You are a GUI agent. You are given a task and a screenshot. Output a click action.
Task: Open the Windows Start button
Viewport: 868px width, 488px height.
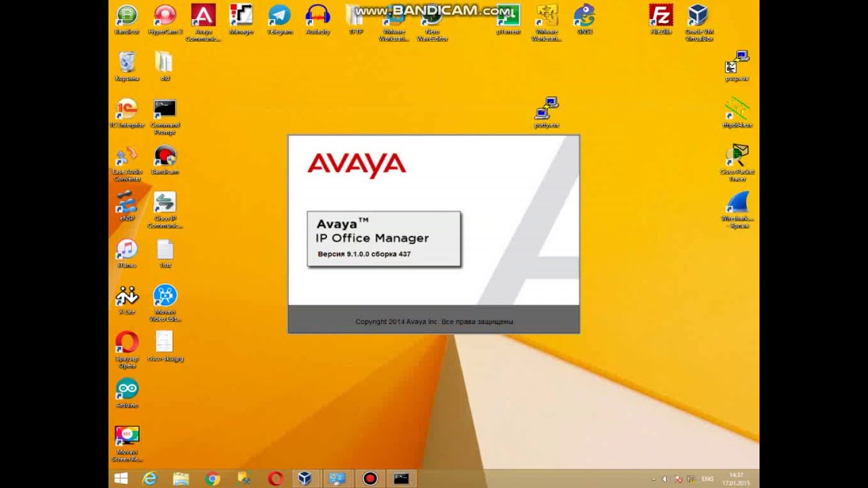pos(121,479)
